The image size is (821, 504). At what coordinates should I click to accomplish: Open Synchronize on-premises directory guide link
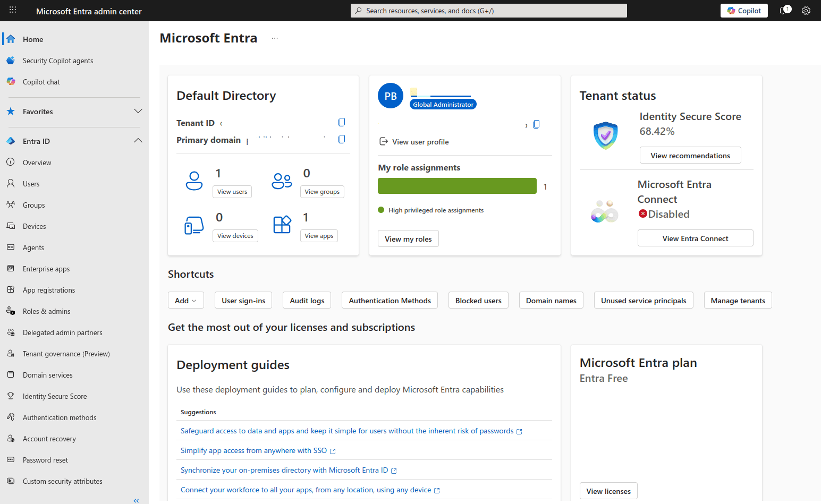[289, 470]
